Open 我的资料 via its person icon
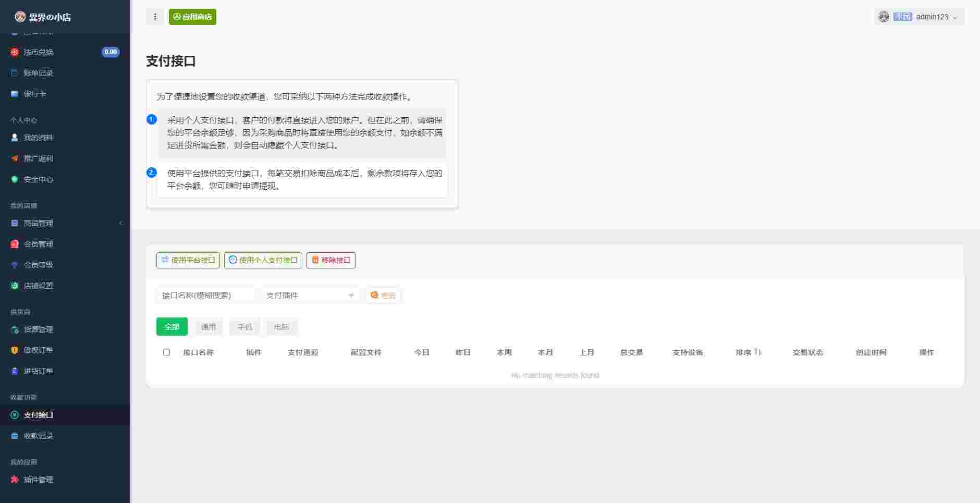Screen dimensions: 980x503 15,138
